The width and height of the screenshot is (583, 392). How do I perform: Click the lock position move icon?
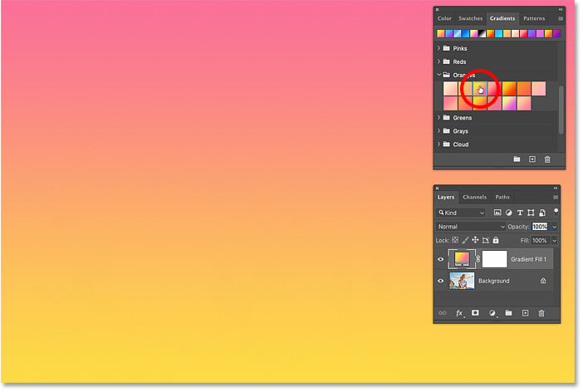475,240
